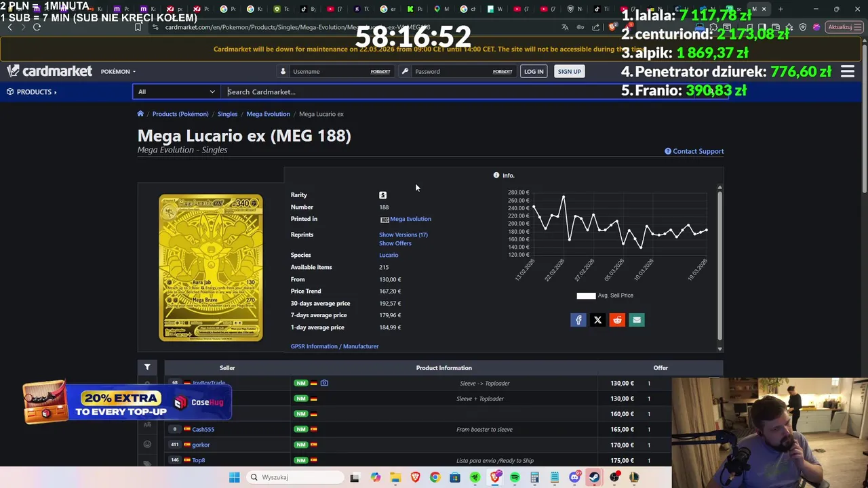Click the rarity symbol icon
This screenshot has width=868, height=488.
click(x=382, y=195)
